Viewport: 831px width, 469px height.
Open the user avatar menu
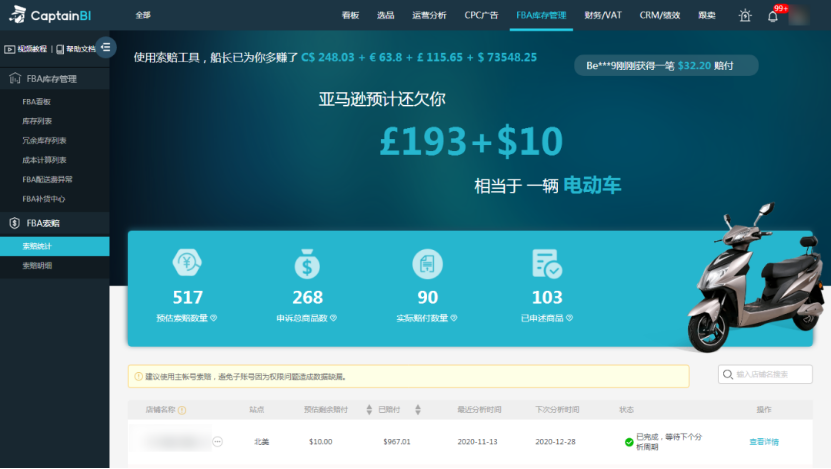[799, 15]
